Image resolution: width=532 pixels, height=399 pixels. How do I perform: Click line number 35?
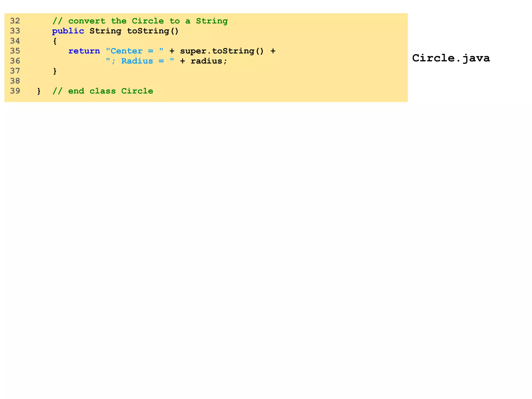coord(15,51)
